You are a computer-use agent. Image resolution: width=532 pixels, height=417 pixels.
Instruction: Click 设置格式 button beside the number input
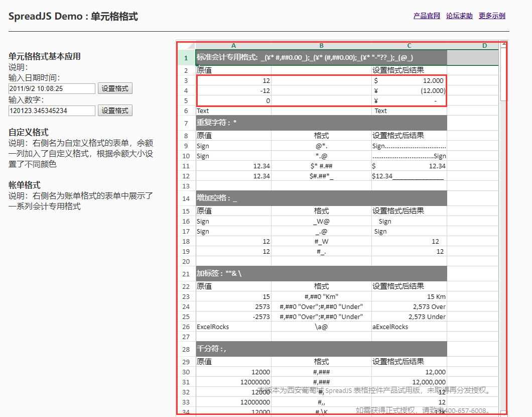[115, 111]
